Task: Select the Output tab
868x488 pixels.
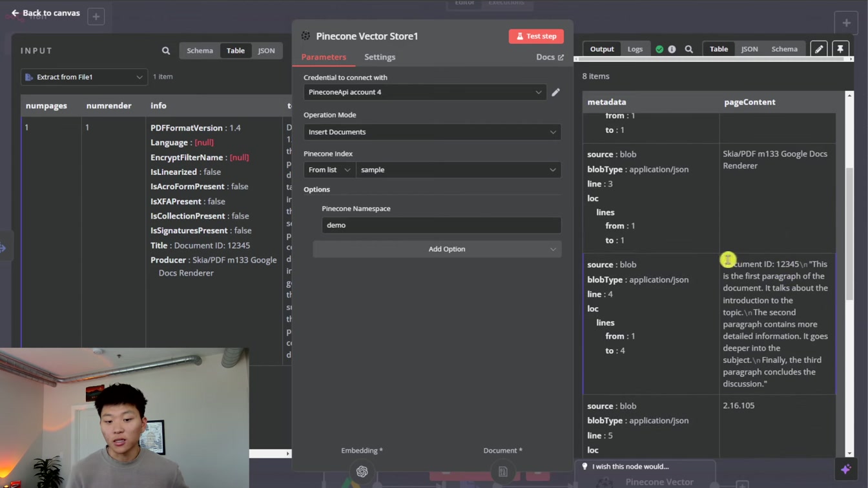Action: click(602, 49)
